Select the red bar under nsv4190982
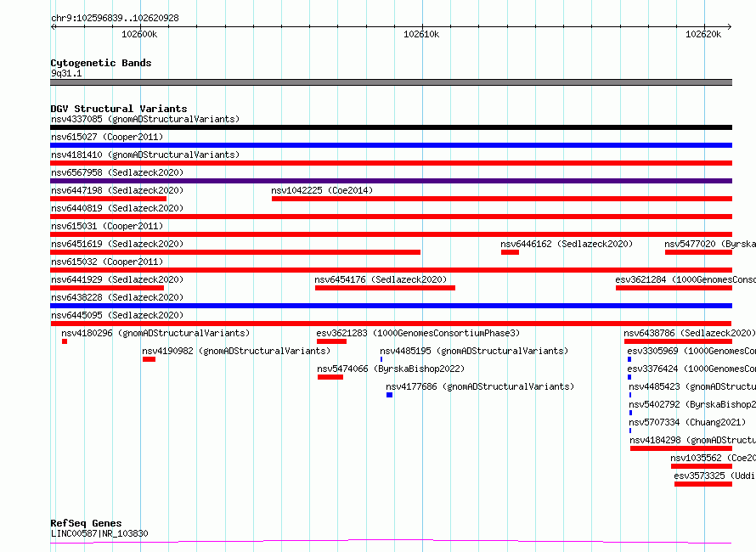 point(149,359)
